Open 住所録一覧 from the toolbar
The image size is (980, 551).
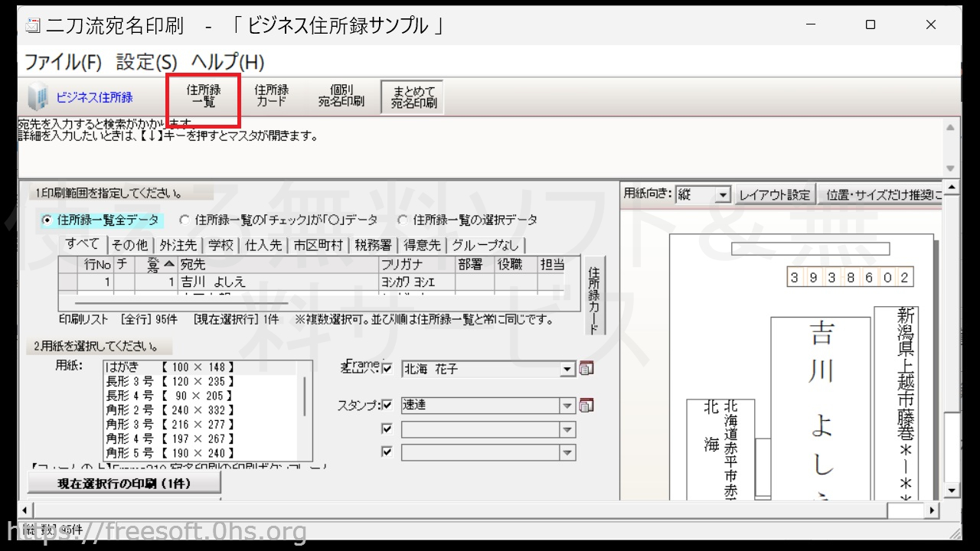click(x=203, y=96)
